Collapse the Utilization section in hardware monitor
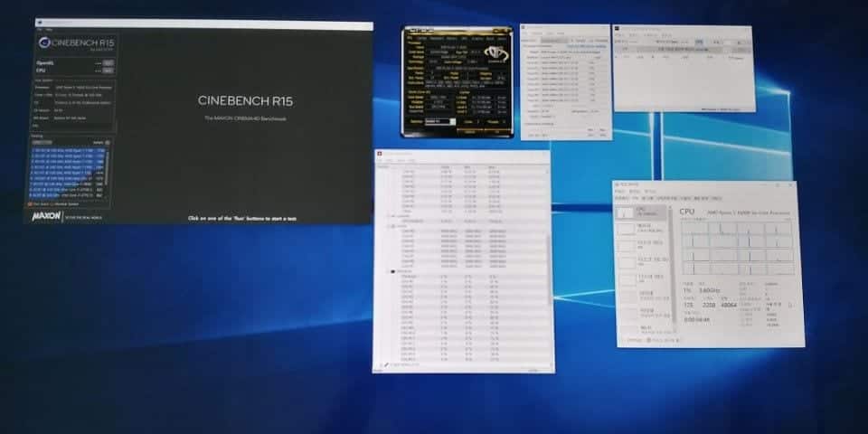868x434 pixels. coord(388,272)
